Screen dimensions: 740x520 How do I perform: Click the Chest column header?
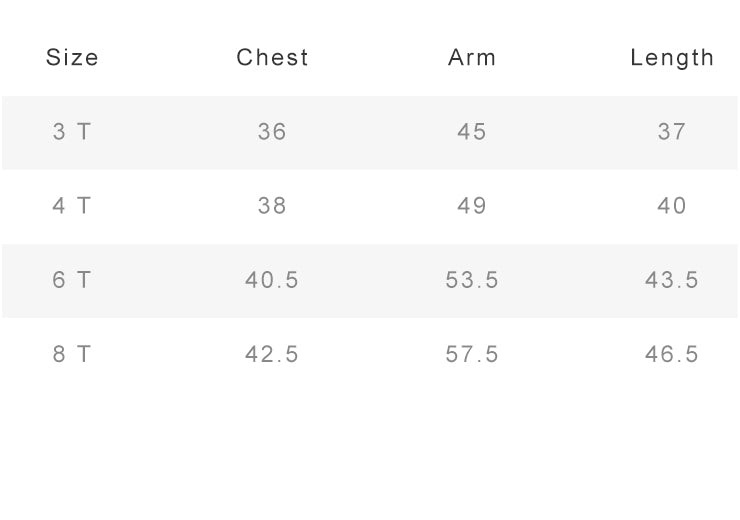(x=272, y=58)
